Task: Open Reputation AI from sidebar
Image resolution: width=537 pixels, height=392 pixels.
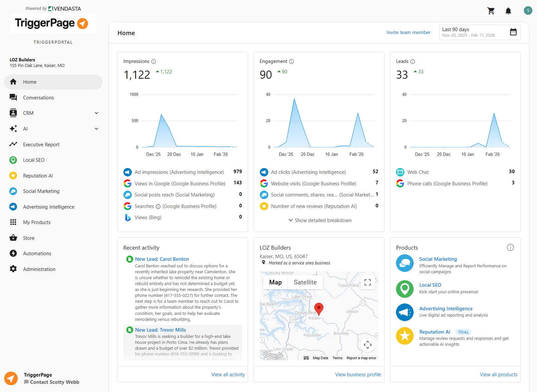Action: pyautogui.click(x=53, y=176)
